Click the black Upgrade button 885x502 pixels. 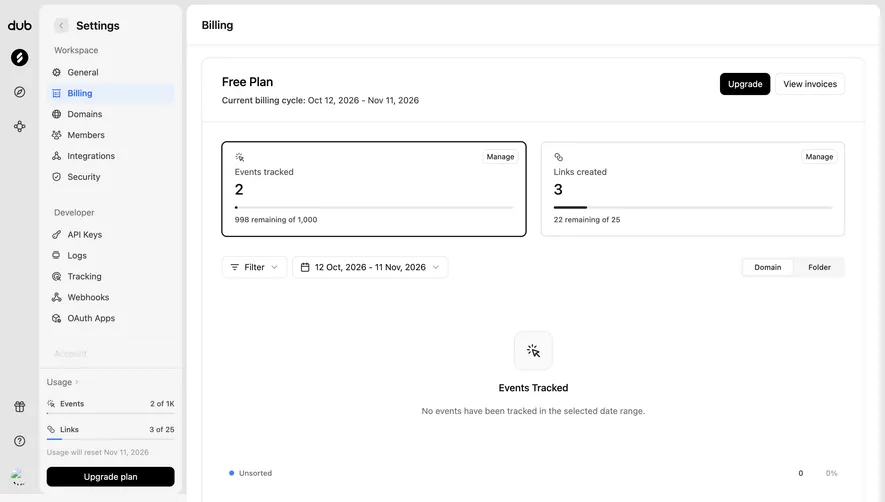pyautogui.click(x=744, y=84)
